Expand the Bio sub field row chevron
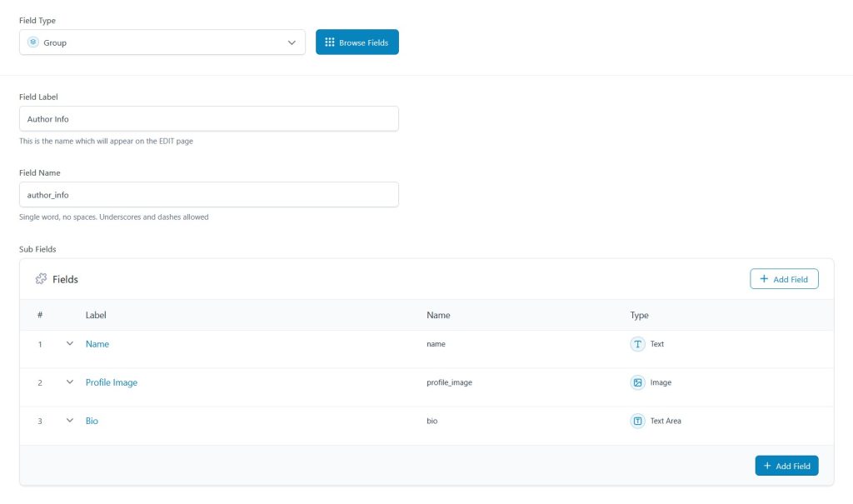This screenshot has width=853, height=504. [70, 421]
